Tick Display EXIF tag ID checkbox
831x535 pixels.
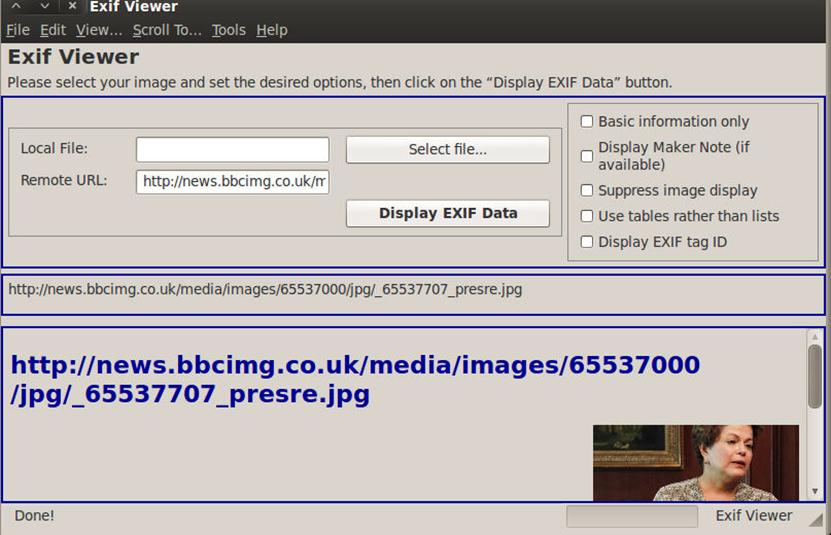click(587, 242)
